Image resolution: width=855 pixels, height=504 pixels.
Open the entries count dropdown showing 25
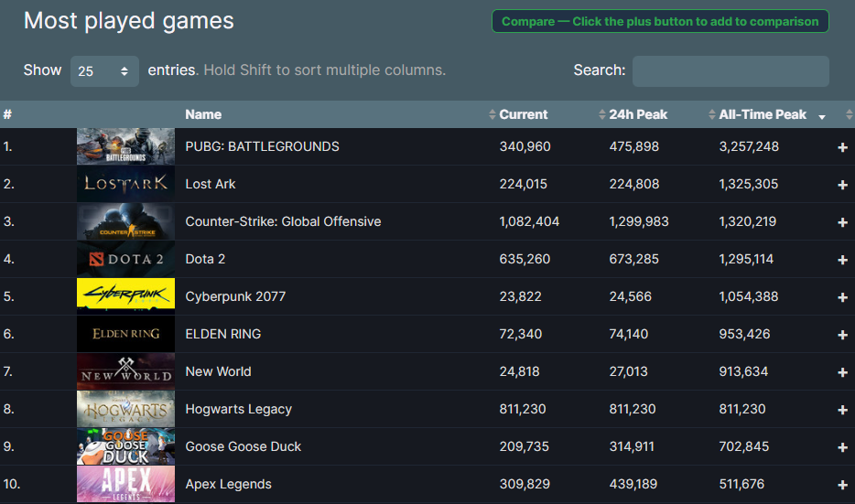pyautogui.click(x=104, y=70)
